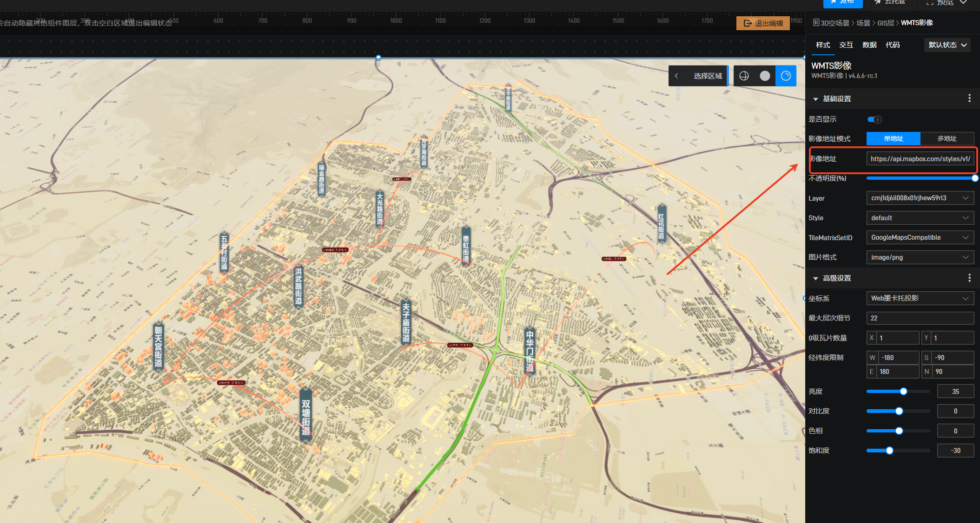
Task: Click the 退出编辑 button
Action: 763,23
